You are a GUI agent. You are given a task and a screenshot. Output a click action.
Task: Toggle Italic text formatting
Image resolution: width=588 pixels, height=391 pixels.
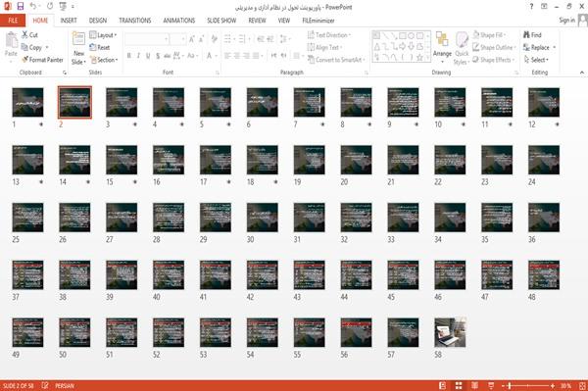[x=138, y=56]
